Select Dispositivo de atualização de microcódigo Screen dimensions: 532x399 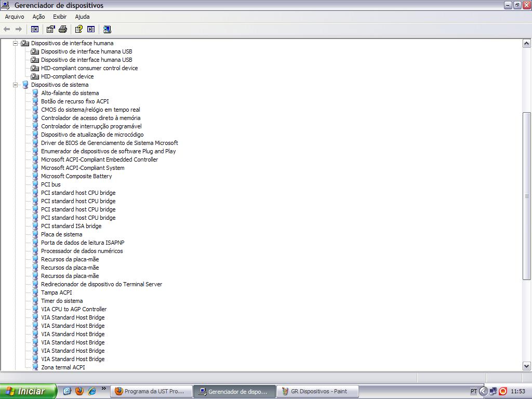click(x=92, y=135)
